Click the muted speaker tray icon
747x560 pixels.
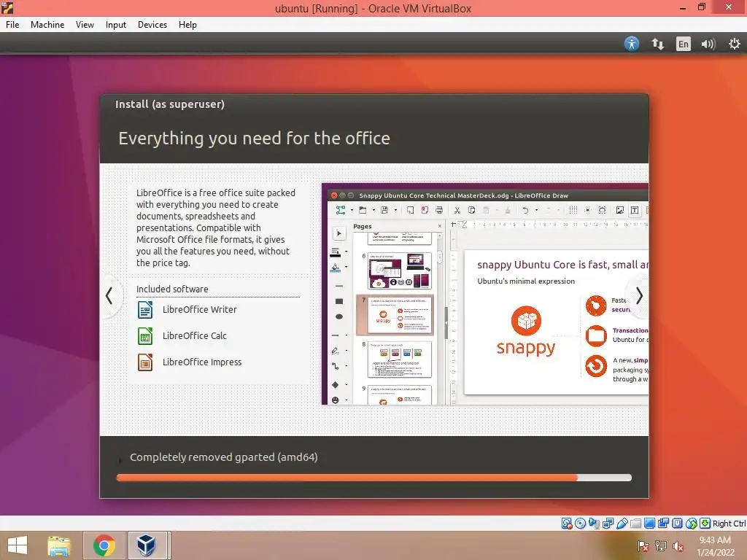pos(678,546)
